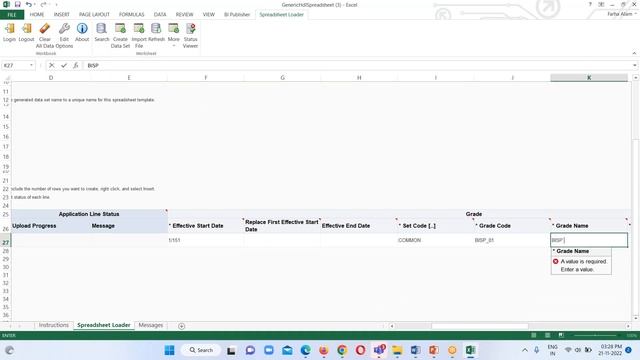The image size is (640, 360).
Task: Click the Upload Progress header cell
Action: pos(51,225)
